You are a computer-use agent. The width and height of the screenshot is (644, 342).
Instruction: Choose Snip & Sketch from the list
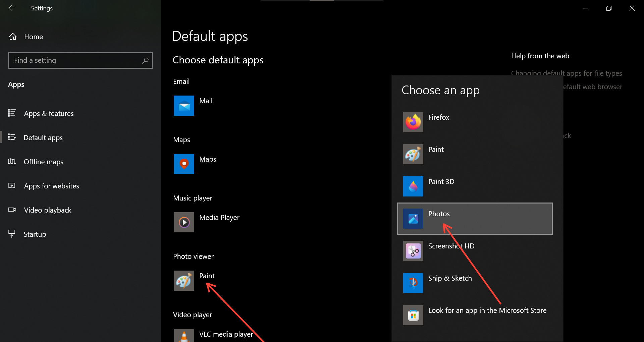coord(475,283)
